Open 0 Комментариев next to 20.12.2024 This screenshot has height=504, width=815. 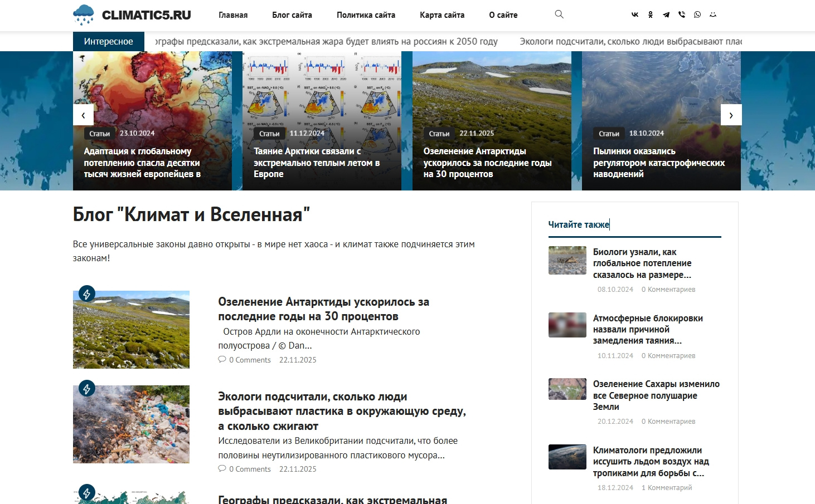668,422
